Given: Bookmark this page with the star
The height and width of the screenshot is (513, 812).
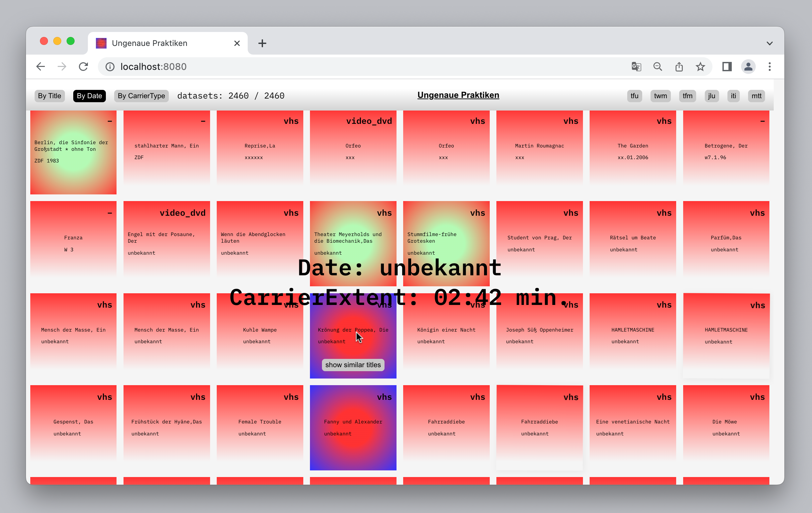Looking at the screenshot, I should coord(700,67).
